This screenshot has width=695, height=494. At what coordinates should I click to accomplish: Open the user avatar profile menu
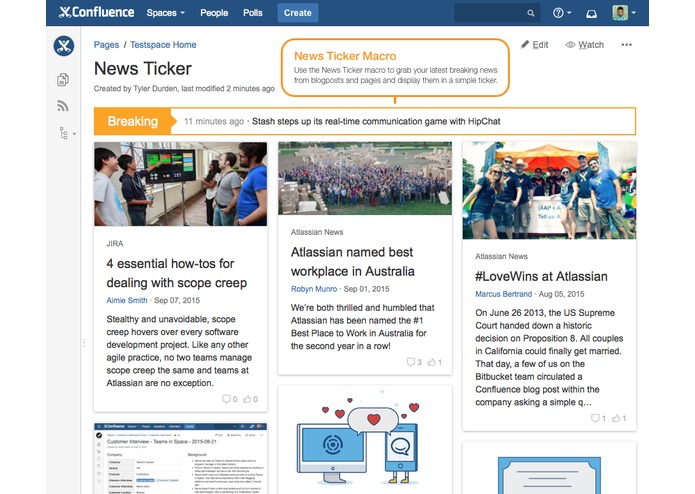tap(624, 13)
